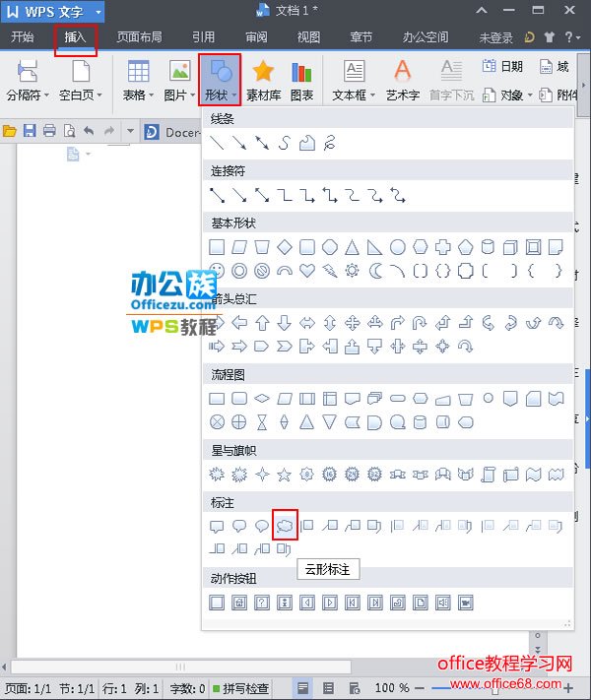Switch to the 开始 tab
The image size is (591, 700).
tap(23, 37)
